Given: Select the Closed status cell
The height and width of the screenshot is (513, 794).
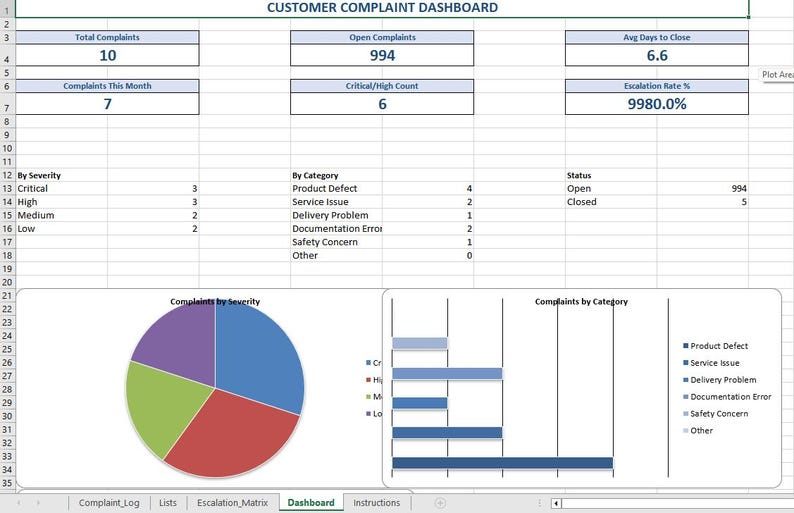Looking at the screenshot, I should pyautogui.click(x=611, y=202).
